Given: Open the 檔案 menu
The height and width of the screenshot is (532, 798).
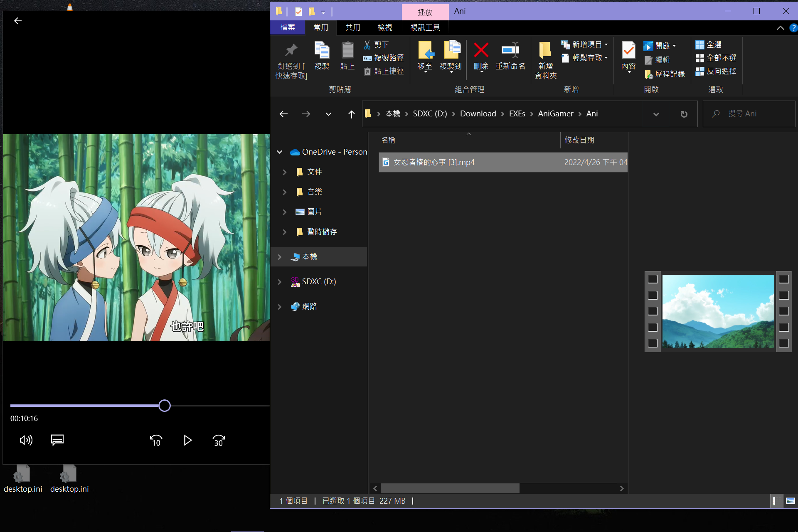Looking at the screenshot, I should (x=287, y=27).
